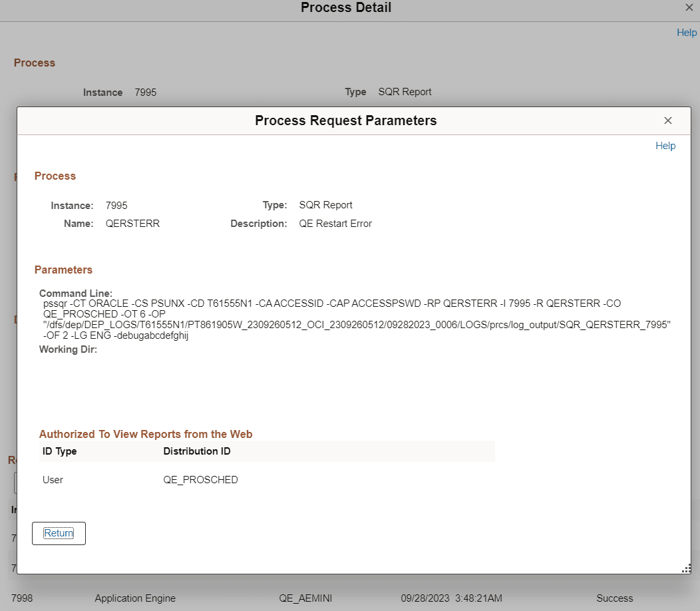Open Help from the Process Request Parameters dialog

665,146
